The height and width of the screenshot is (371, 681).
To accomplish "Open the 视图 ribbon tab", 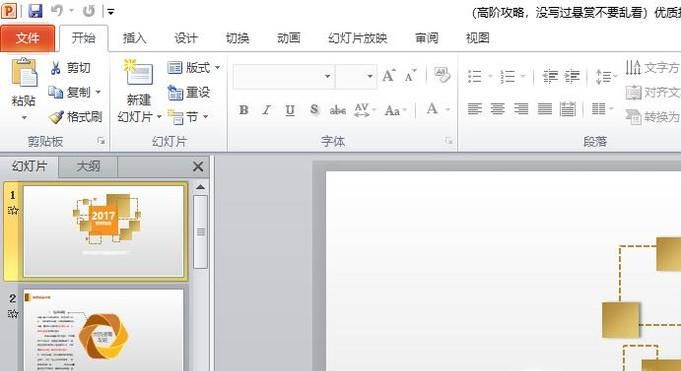I will 478,38.
